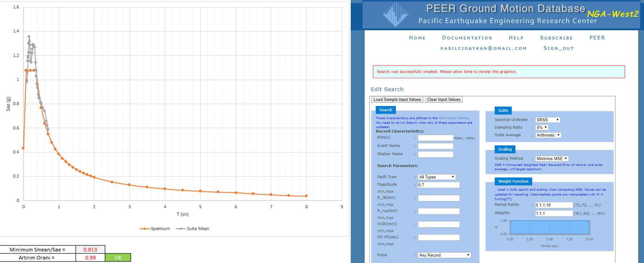
Task: Click the hasilcioaykan@gmail.com account link
Action: [483, 48]
